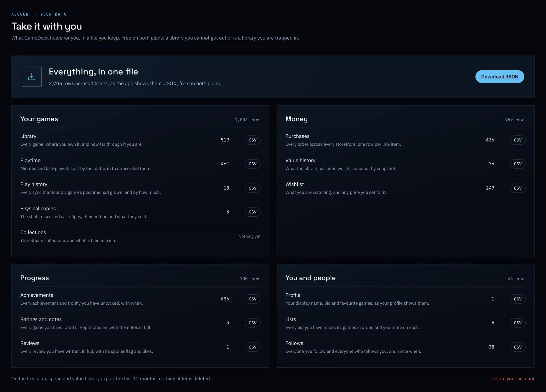This screenshot has height=392, width=546.
Task: Export Playtime as CSV
Action: (x=252, y=164)
